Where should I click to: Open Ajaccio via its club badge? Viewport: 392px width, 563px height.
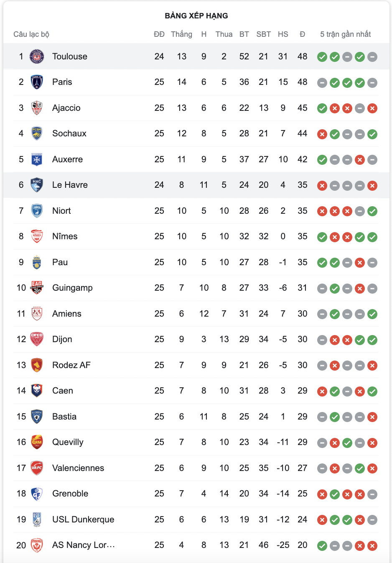[x=37, y=108]
